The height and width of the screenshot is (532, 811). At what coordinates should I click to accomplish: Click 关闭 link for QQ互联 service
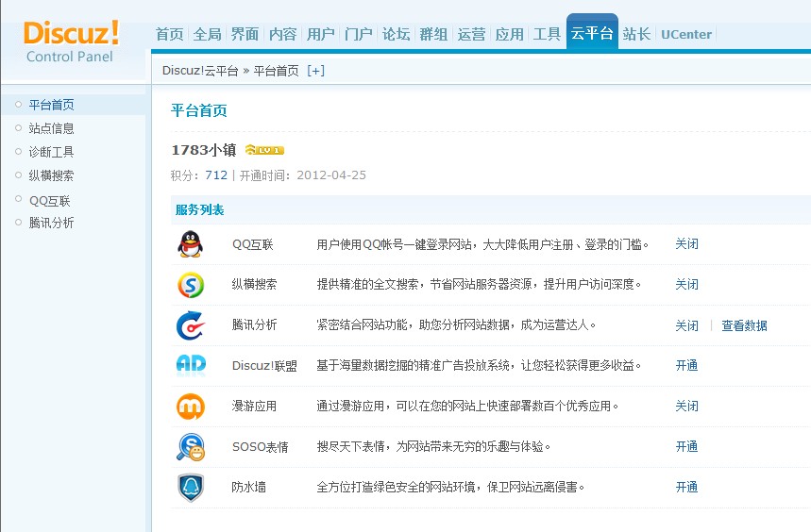687,243
